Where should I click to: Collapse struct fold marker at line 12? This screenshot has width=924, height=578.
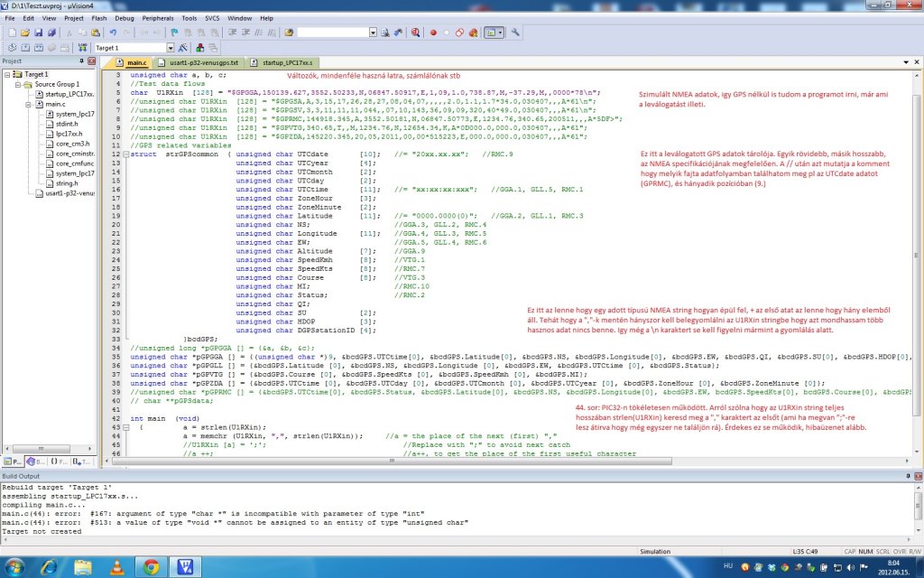(125, 154)
